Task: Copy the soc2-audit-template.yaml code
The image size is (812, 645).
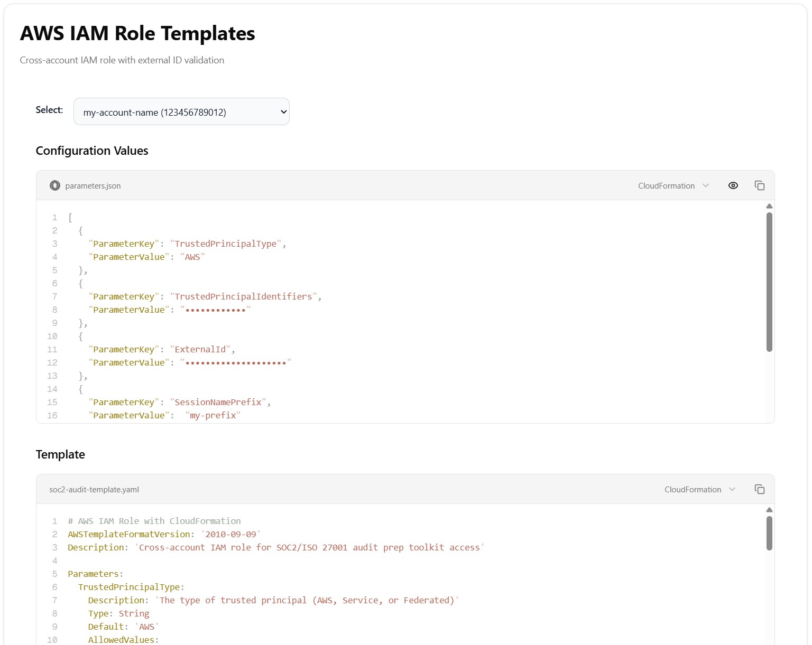Action: (760, 489)
